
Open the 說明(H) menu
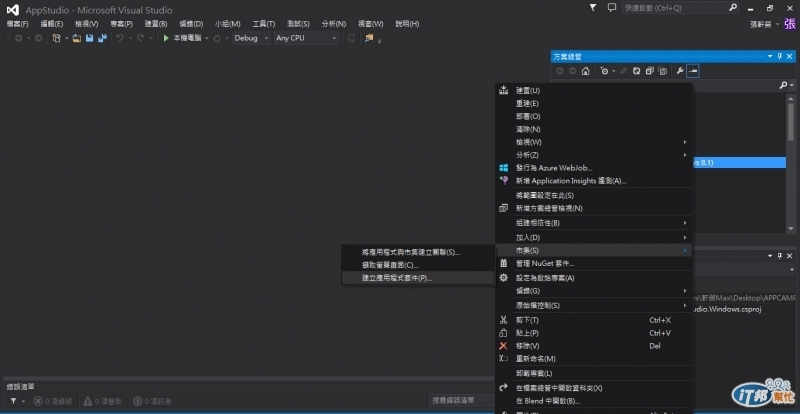click(407, 24)
